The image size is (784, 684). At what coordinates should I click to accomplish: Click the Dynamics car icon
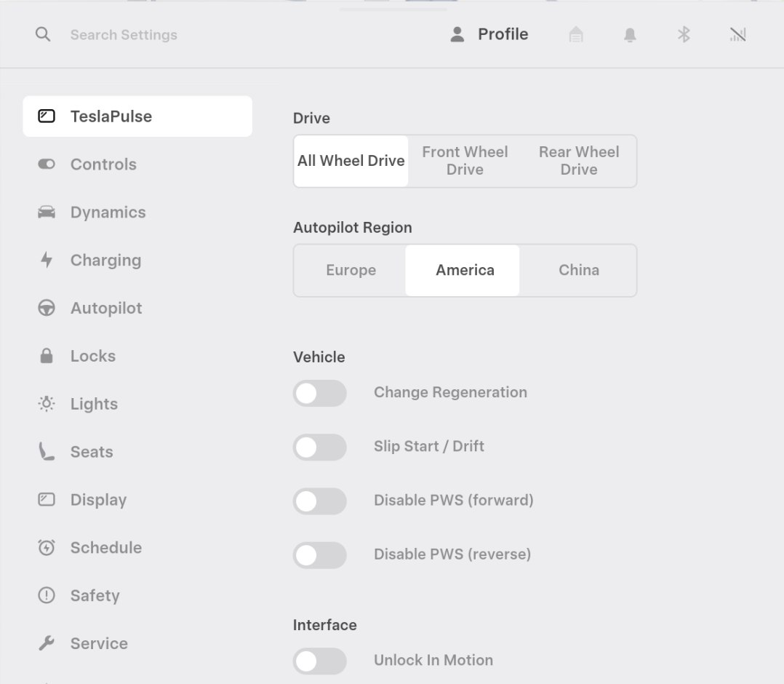tap(47, 212)
